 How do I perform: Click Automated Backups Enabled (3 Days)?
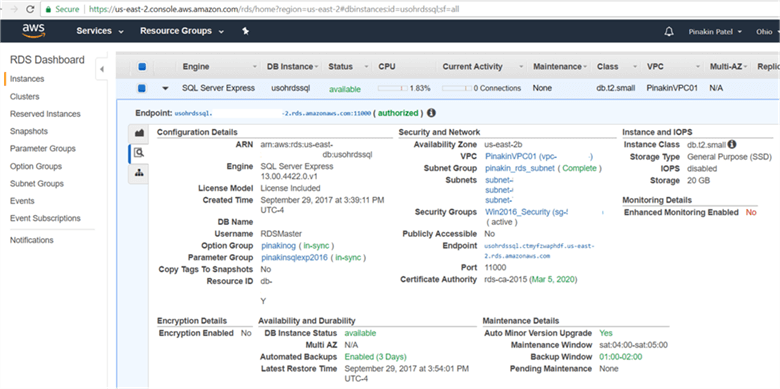click(376, 357)
